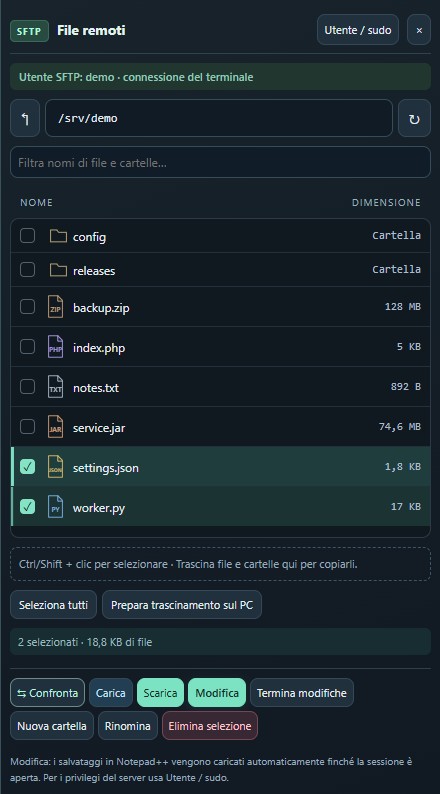
Task: Click the /srv/demo path field
Action: tap(219, 118)
